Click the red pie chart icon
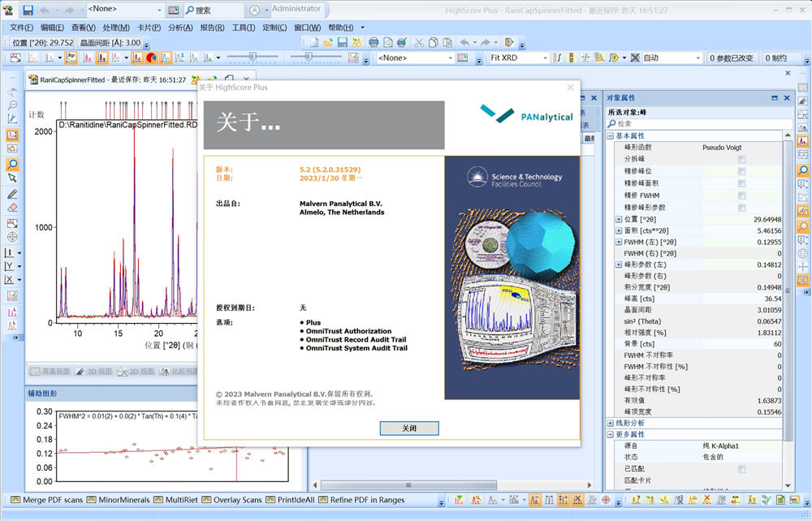This screenshot has width=812, height=521. pos(151,58)
